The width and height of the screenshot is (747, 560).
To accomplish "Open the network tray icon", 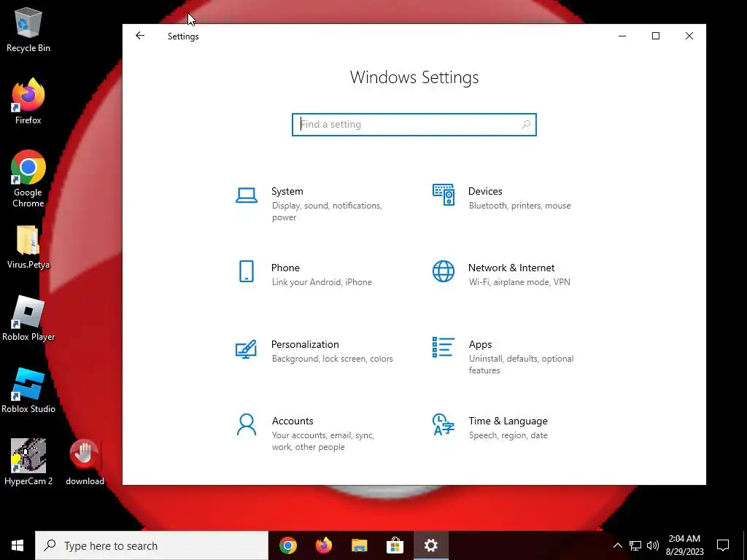I will coord(635,545).
